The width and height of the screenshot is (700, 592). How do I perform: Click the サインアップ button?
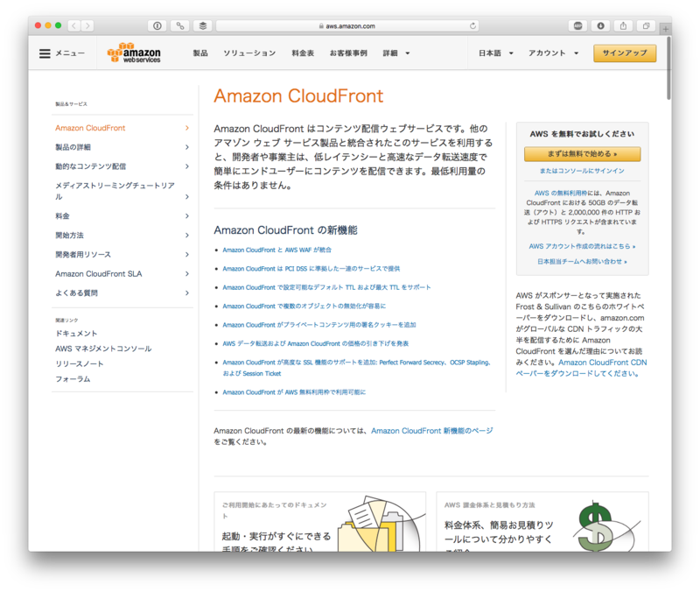click(625, 53)
